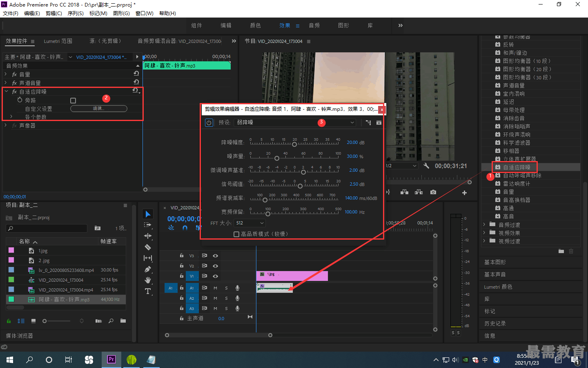Select the Track Select Forward tool
This screenshot has height=368, width=588.
coord(148,225)
